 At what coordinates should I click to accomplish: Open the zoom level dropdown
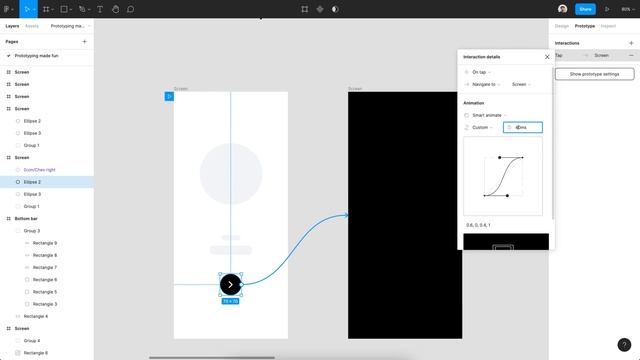click(x=627, y=9)
